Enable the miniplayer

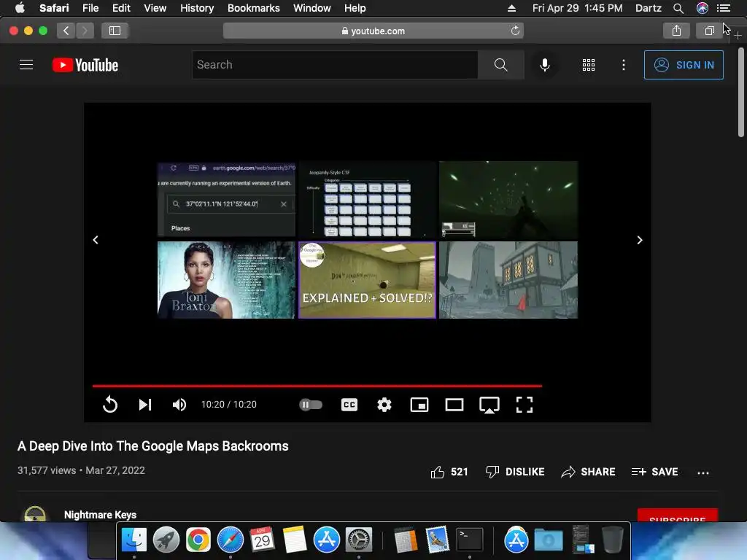(419, 404)
